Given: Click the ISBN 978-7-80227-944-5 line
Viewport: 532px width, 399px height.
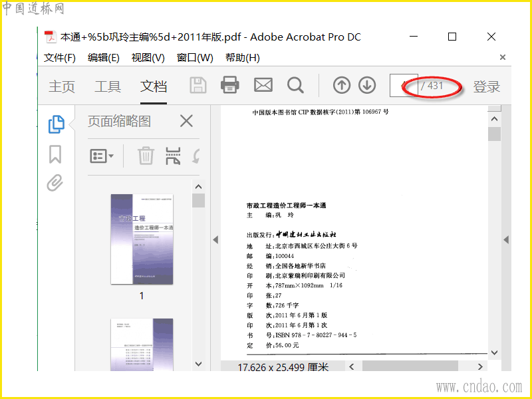Looking at the screenshot, I should click(x=302, y=335).
